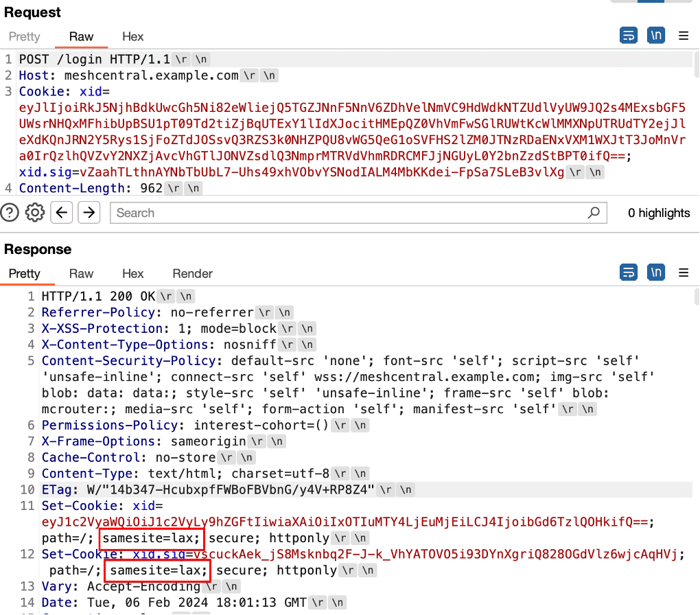Click 'meshcentral.example.com' host value

152,76
